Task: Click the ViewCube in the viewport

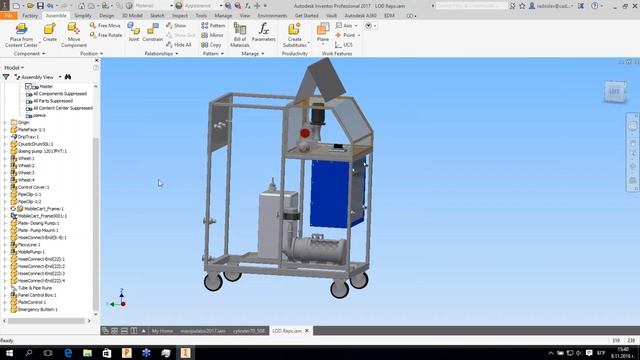Action: 614,91
